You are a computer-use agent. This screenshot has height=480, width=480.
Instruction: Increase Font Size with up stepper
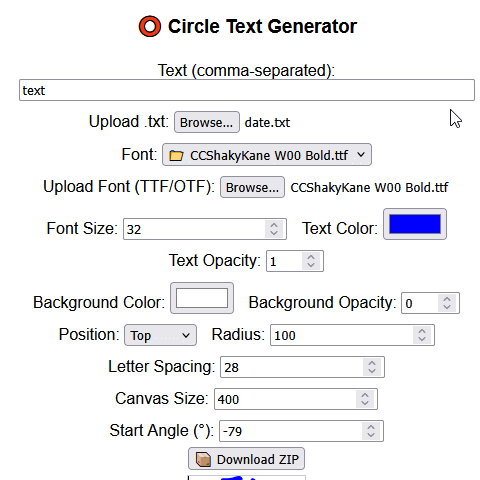[x=274, y=225]
